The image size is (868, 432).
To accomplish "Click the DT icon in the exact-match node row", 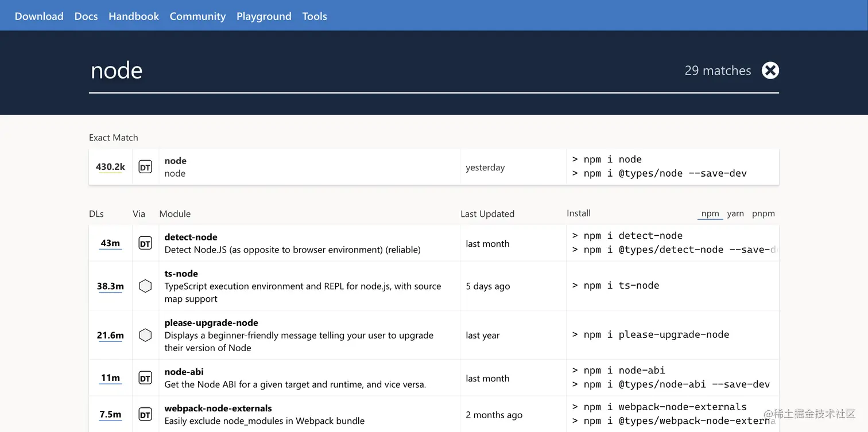I will click(x=145, y=167).
